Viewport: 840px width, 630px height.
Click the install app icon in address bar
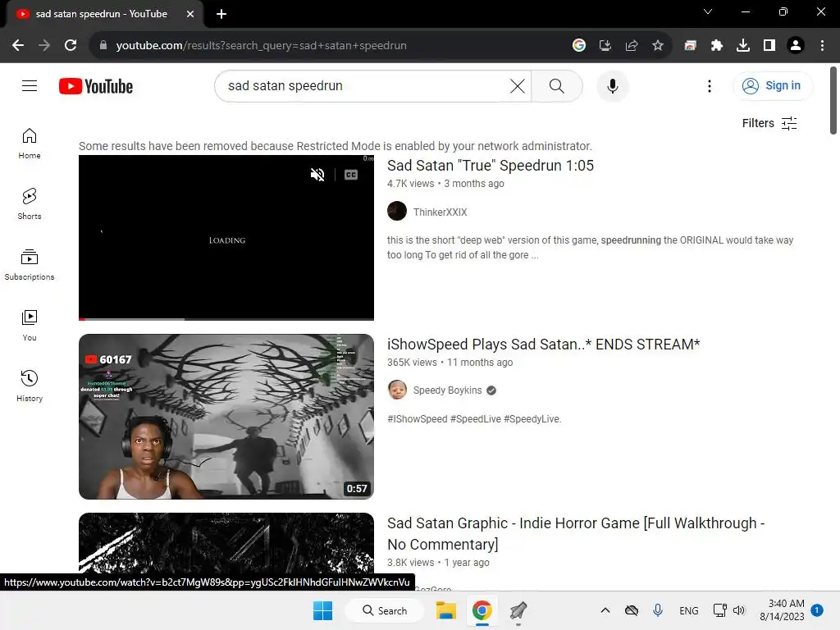tap(605, 46)
